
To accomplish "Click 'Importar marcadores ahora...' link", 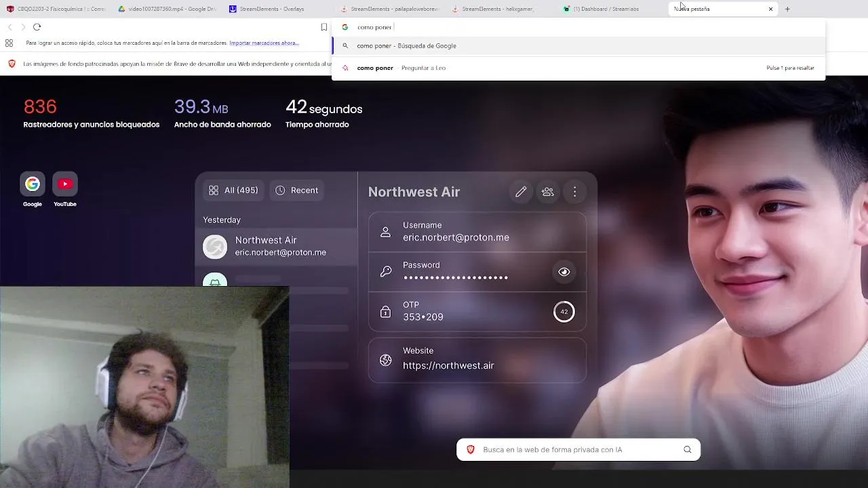I will 264,43.
